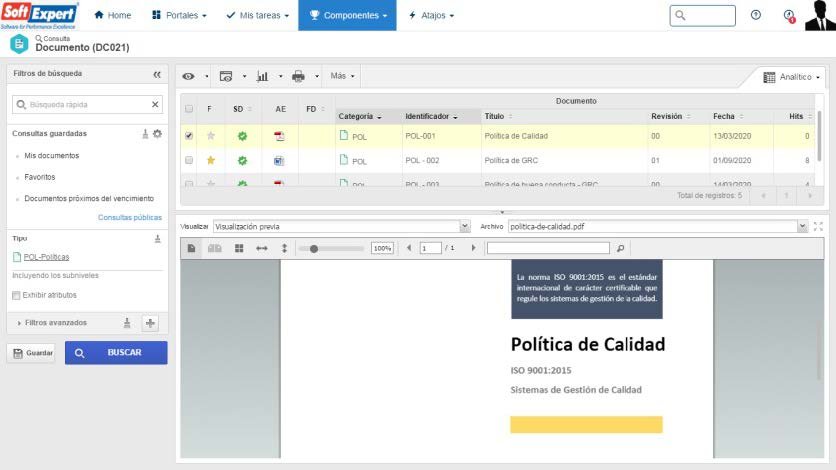Click the help question mark icon
Screen dimensions: 836x470
[755, 15]
